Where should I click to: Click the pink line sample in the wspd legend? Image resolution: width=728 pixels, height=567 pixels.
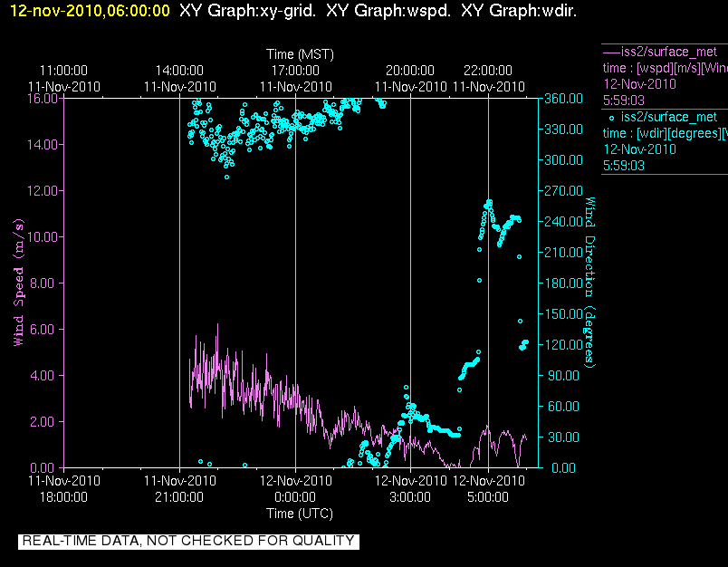(x=611, y=53)
